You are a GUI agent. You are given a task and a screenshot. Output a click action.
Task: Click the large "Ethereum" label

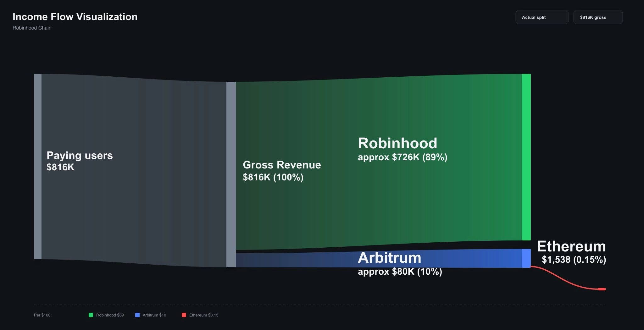571,246
